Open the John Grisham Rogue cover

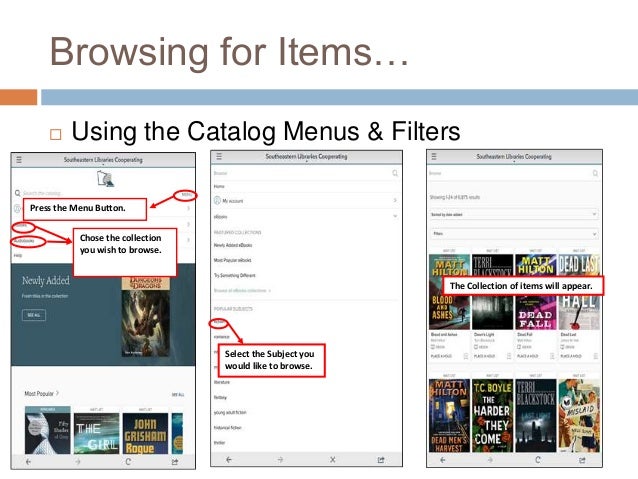pyautogui.click(x=145, y=433)
